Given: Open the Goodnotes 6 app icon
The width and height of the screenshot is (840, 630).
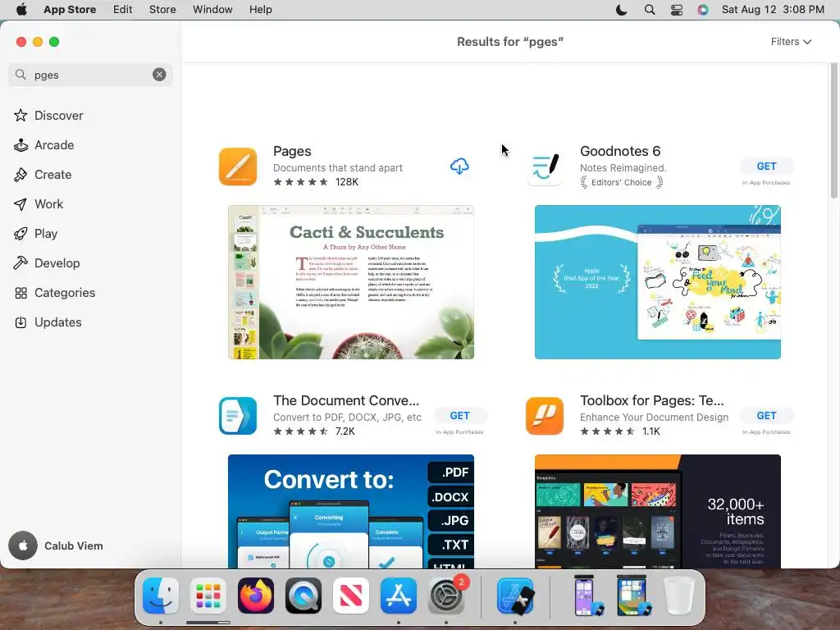Looking at the screenshot, I should (545, 167).
